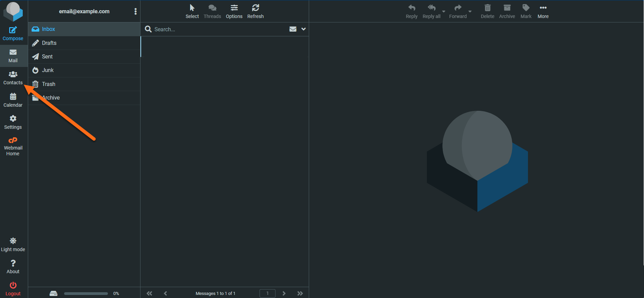Click the Reply all button

click(432, 12)
